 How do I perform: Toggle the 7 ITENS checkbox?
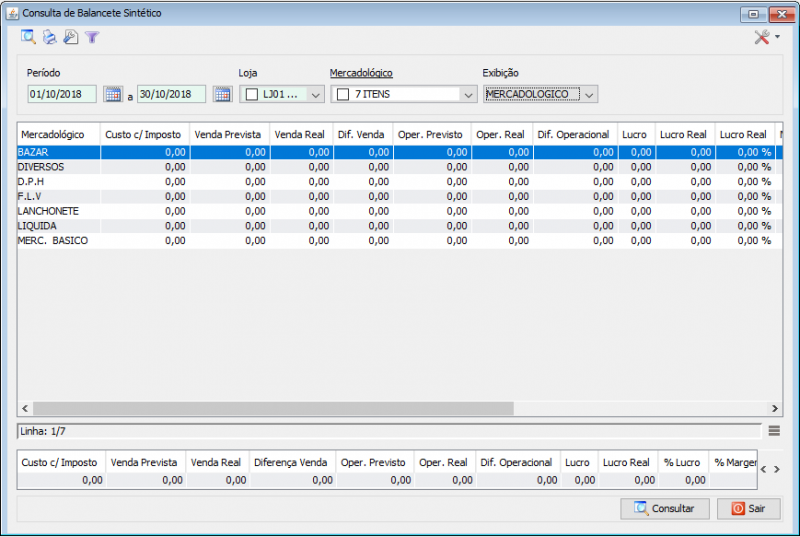343,94
